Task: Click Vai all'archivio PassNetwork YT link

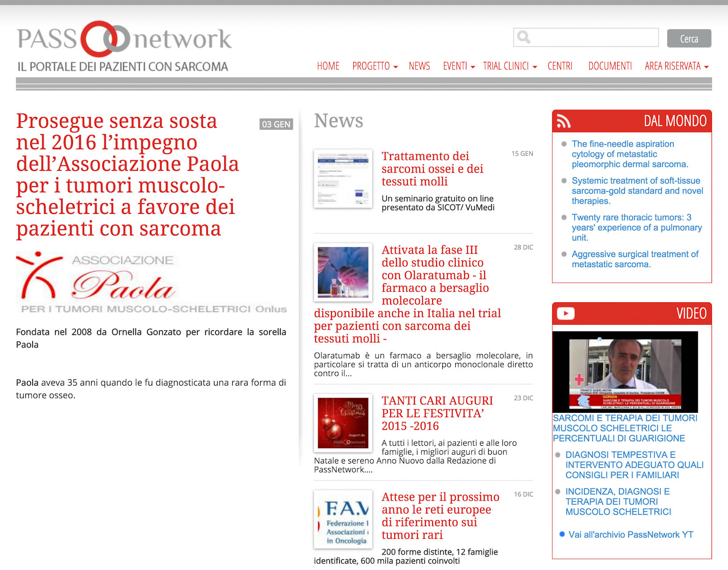Action: (x=631, y=534)
